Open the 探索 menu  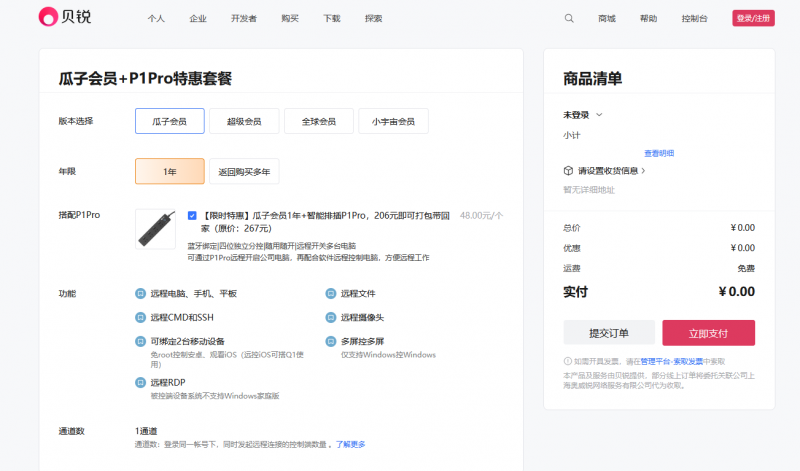[x=373, y=18]
